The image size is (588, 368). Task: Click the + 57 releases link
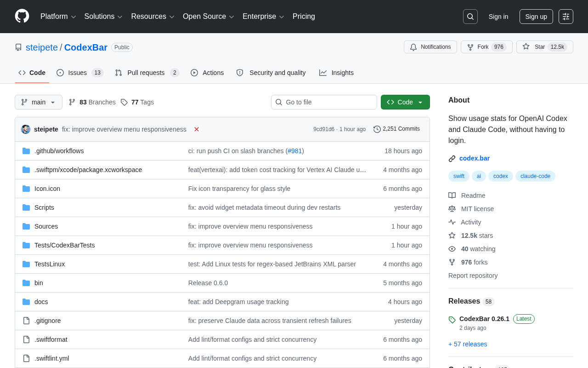(x=468, y=344)
